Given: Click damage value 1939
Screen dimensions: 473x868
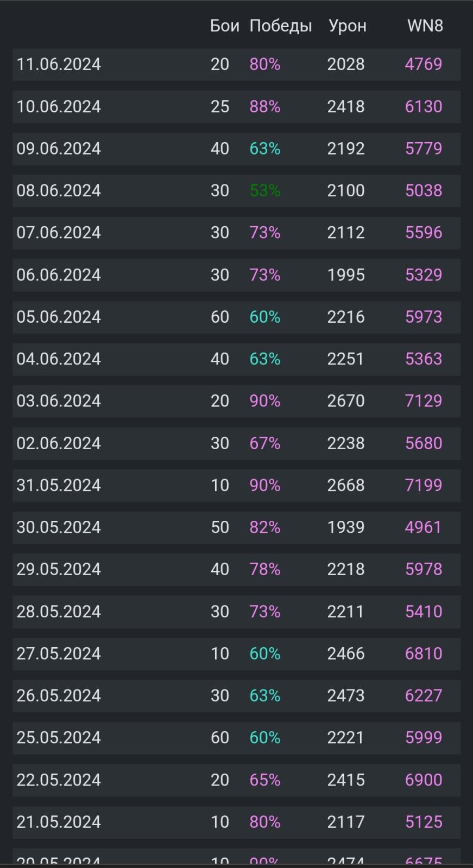Looking at the screenshot, I should click(x=345, y=527).
